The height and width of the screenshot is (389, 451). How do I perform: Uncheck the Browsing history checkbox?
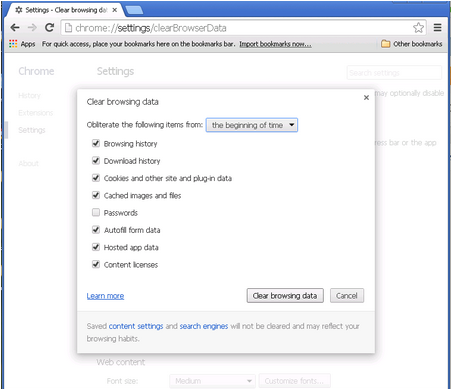pos(96,143)
